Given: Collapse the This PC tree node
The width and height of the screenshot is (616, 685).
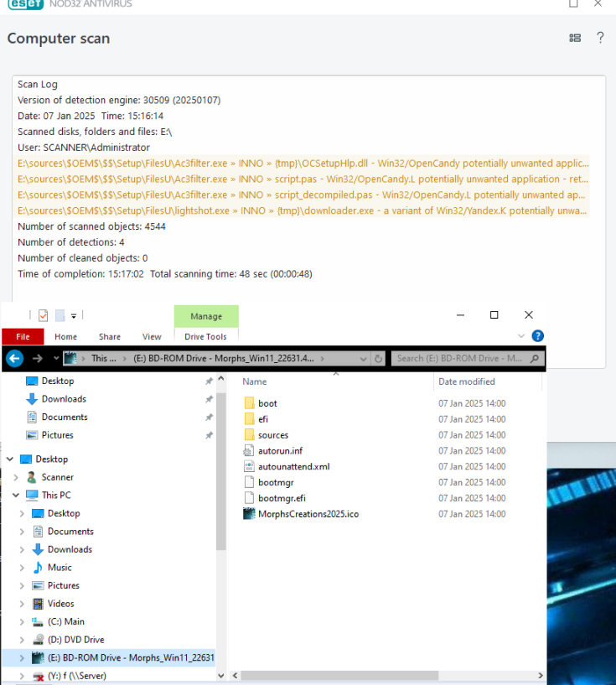Looking at the screenshot, I should pos(16,495).
